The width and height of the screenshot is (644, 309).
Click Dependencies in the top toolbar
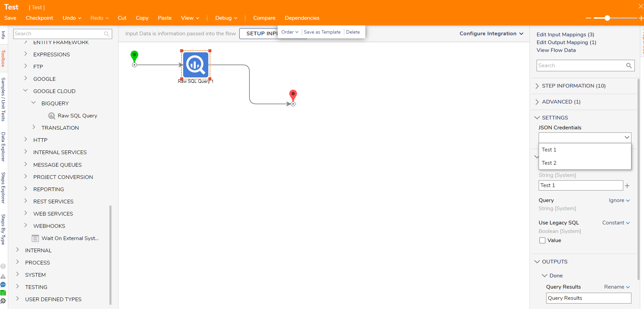point(302,18)
